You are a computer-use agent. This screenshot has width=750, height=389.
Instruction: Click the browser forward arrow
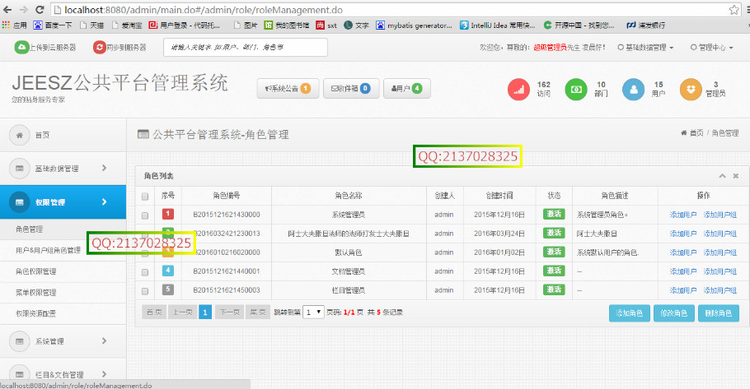(x=24, y=10)
